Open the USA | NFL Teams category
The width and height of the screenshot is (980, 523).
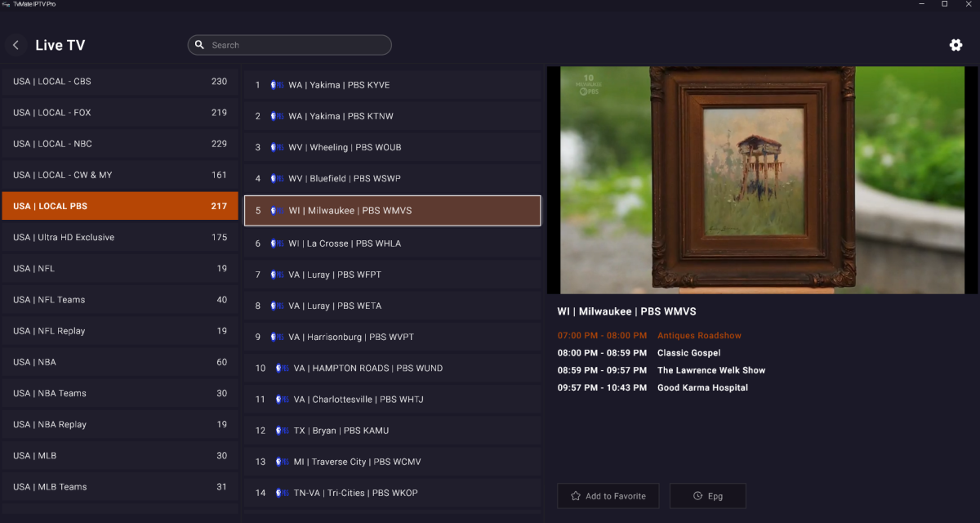pyautogui.click(x=119, y=300)
